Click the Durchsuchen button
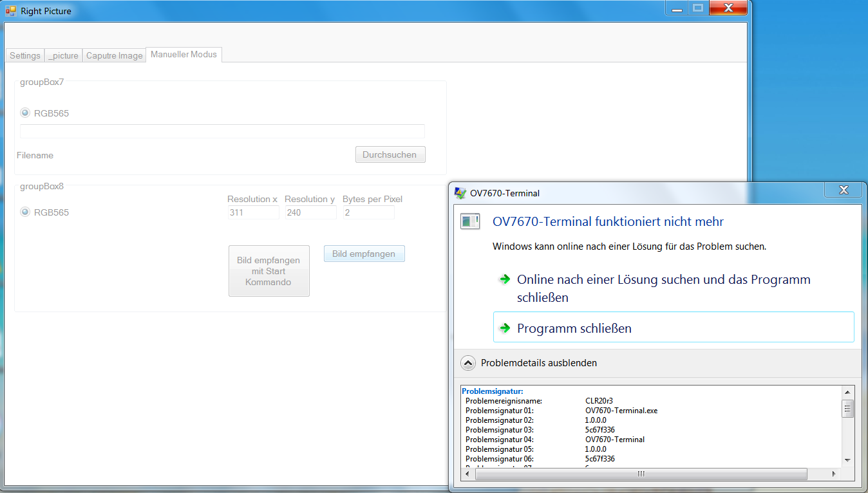Screen dimensions: 868x493 pos(390,154)
